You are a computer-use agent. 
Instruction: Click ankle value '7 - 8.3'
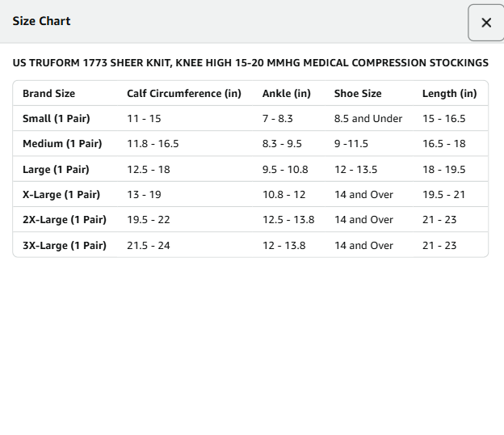(x=278, y=119)
